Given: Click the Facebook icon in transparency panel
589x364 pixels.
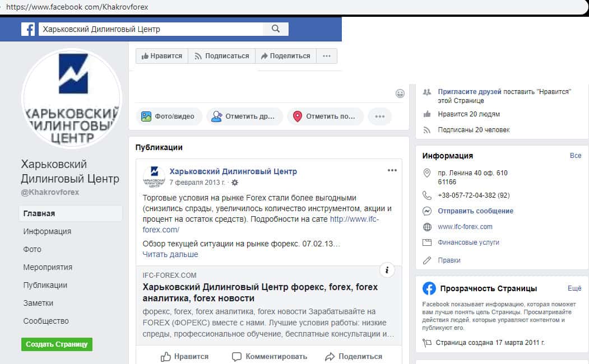Looking at the screenshot, I should click(429, 288).
